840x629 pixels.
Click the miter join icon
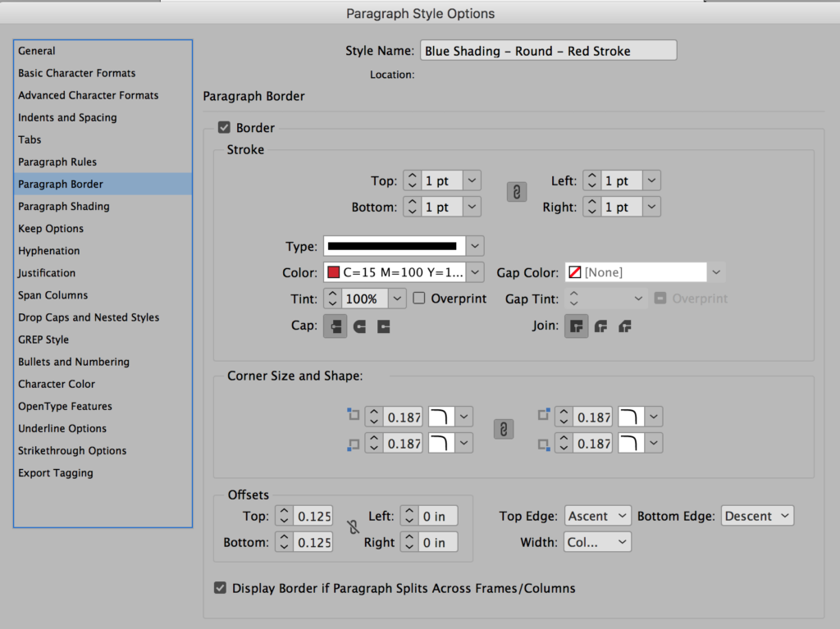click(x=577, y=326)
